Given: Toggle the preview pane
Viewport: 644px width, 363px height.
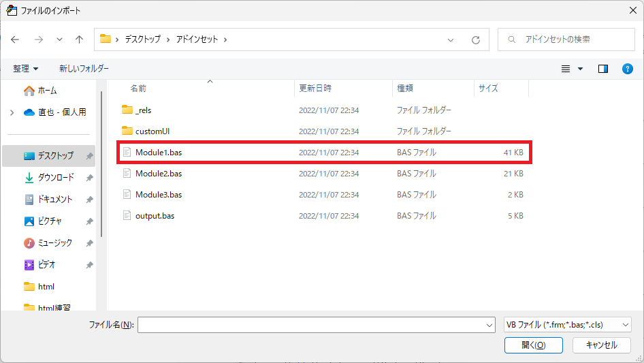Looking at the screenshot, I should [603, 69].
